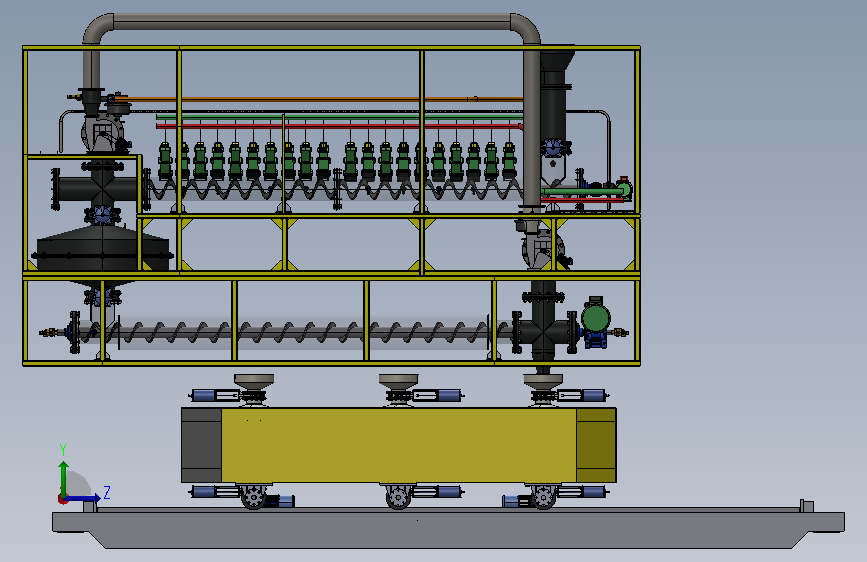Screen dimensions: 867x562
Task: Select the lower screw conveyor auger
Action: tap(299, 332)
